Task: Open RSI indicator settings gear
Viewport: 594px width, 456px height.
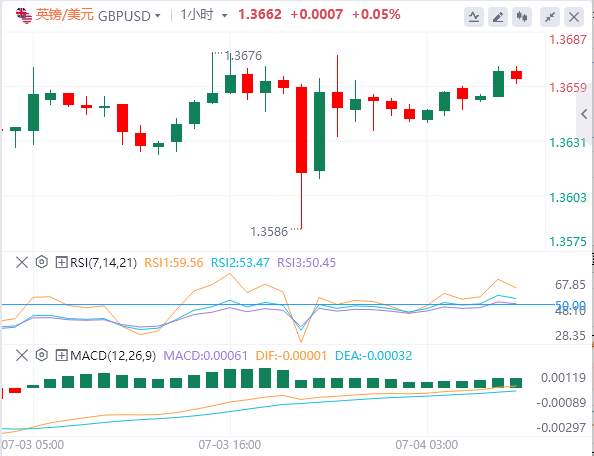Action: click(42, 262)
